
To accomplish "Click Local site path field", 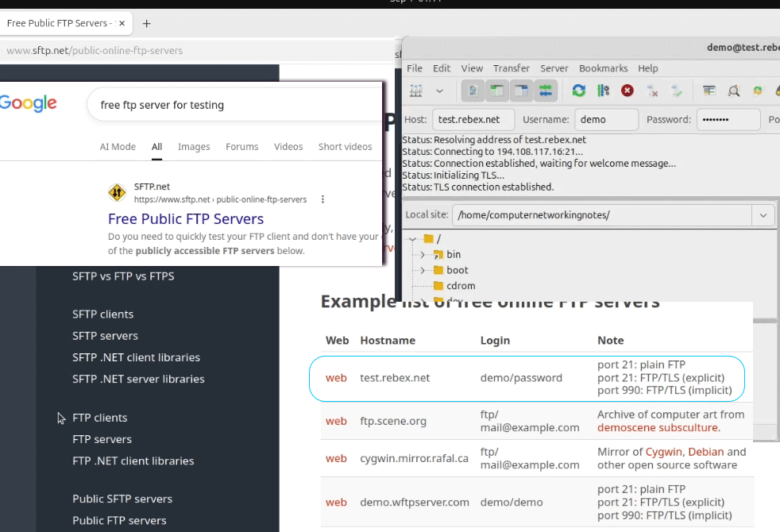I will tap(602, 215).
